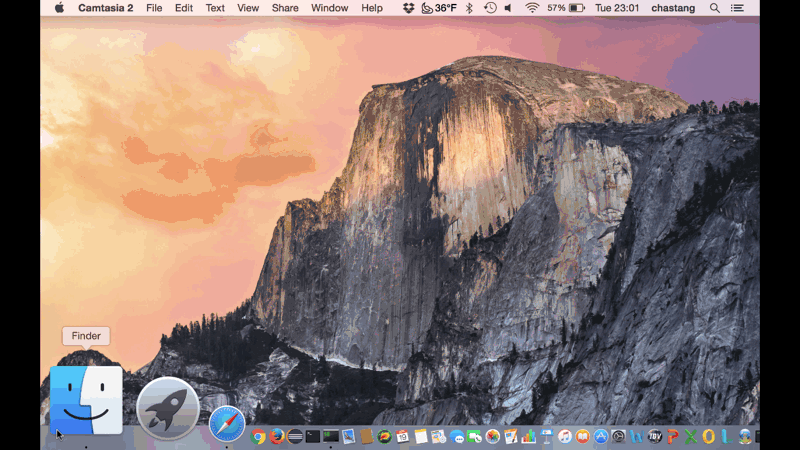Open the Share menu
Screen dimensions: 800x450
pos(285,8)
